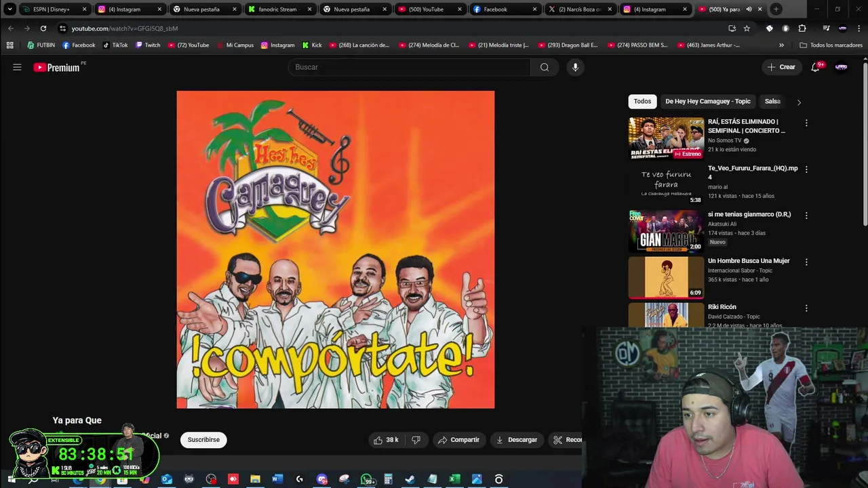Install app icon in address bar
Viewport: 868px width, 488px height.
point(732,28)
